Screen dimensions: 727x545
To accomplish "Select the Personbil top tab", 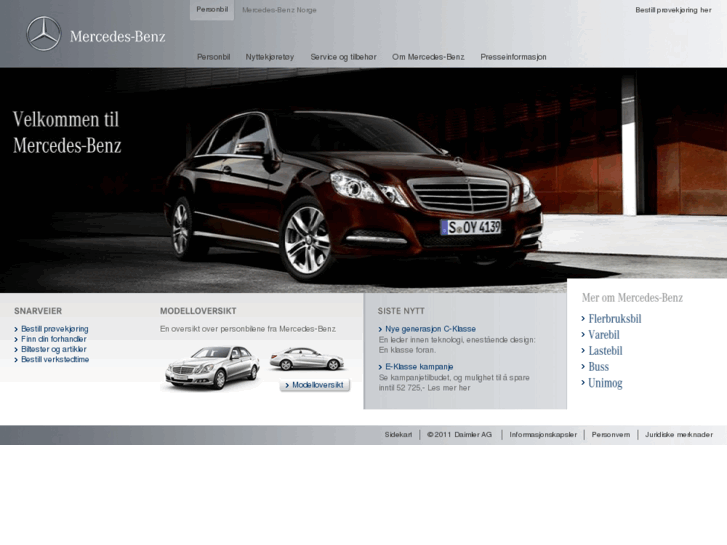I will coord(212,10).
